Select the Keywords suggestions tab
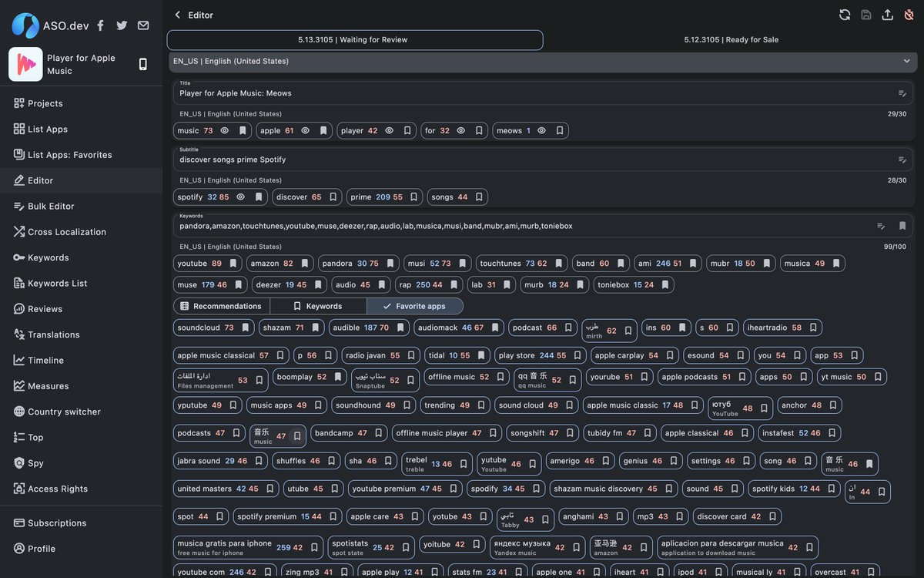The image size is (924, 578). 318,306
